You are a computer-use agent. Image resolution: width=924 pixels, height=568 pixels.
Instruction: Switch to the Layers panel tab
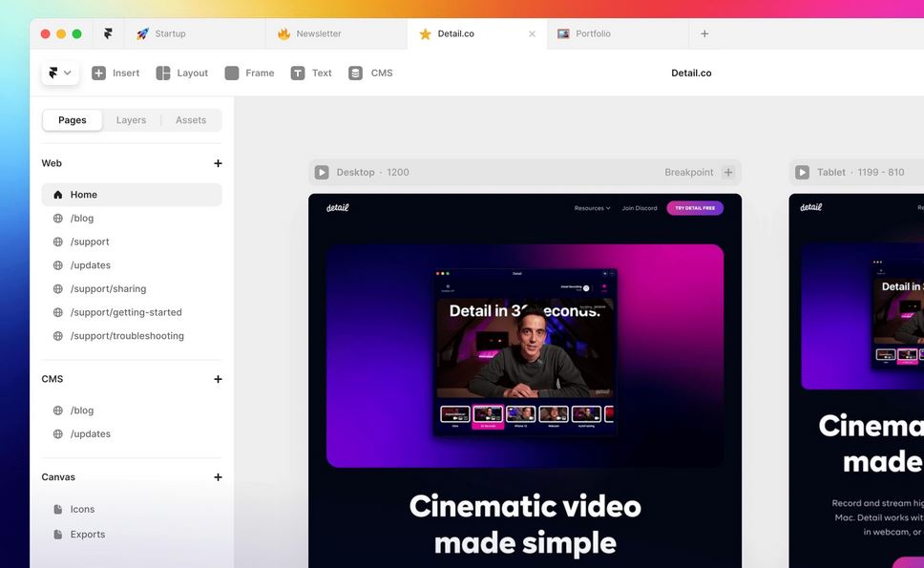[x=131, y=120]
